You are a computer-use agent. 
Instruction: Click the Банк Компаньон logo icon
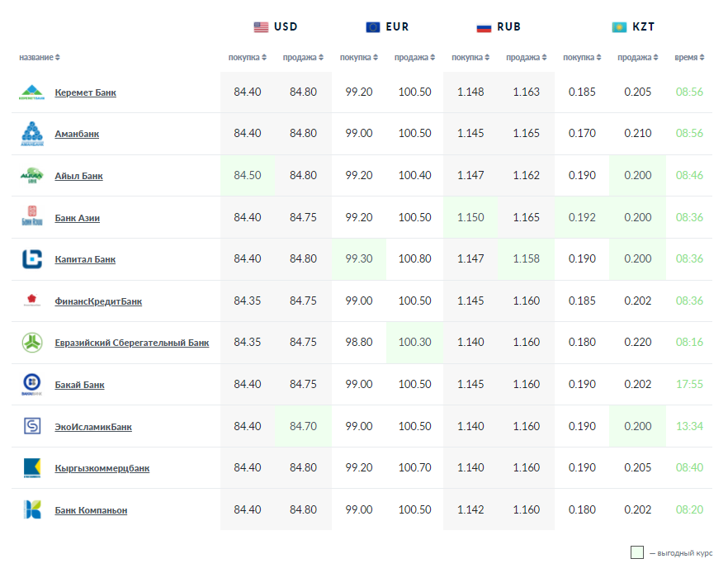(x=32, y=510)
